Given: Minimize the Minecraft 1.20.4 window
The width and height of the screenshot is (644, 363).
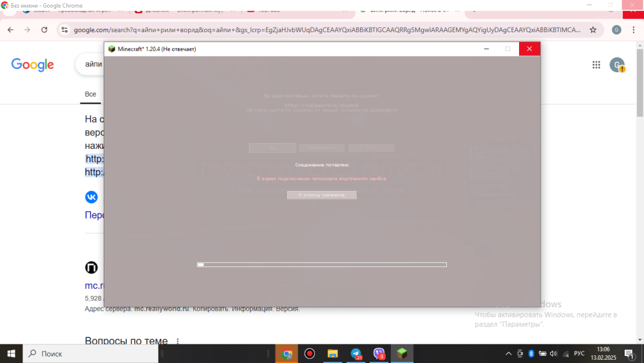Looking at the screenshot, I should click(x=486, y=49).
